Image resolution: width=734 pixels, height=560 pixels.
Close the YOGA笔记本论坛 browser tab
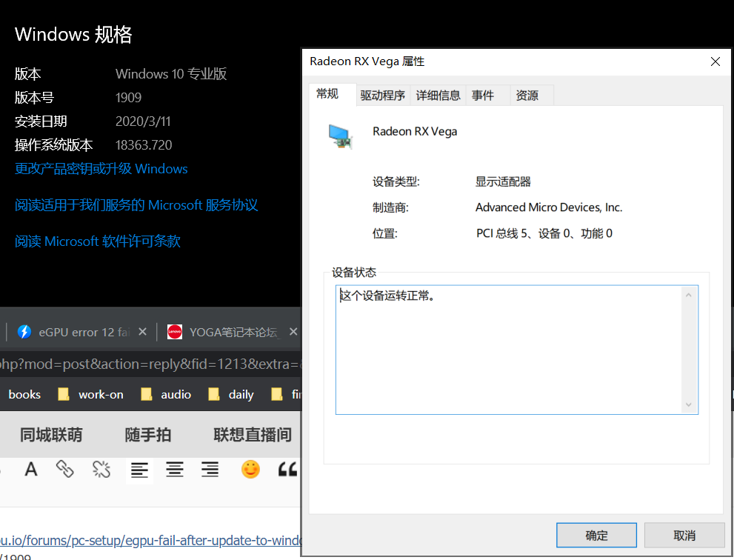point(293,332)
